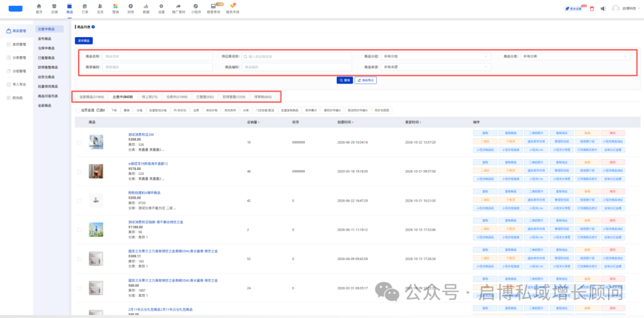
Task: Sort by the 更新时间 column header
Action: (414, 122)
